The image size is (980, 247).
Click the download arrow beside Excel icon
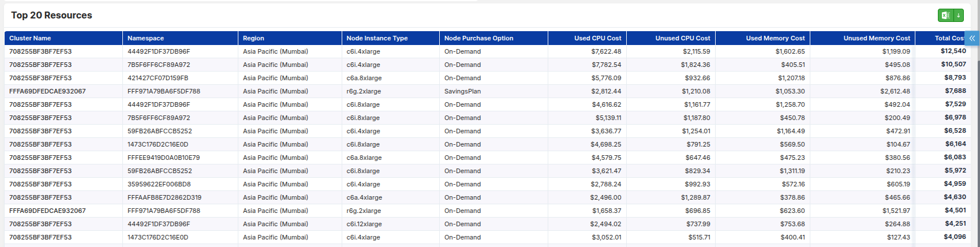pyautogui.click(x=959, y=16)
